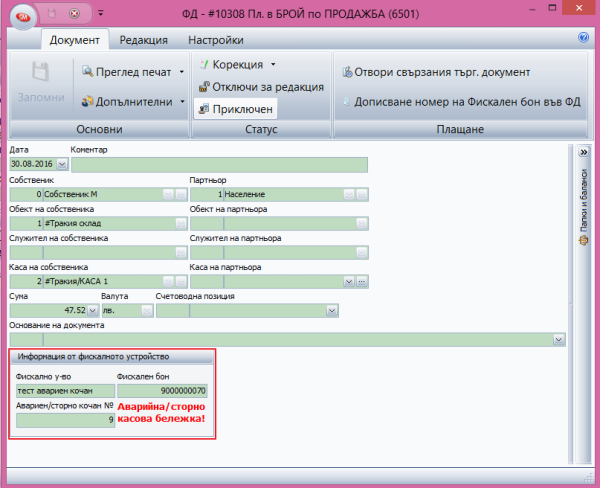Click the Корекция pencil icon

pyautogui.click(x=204, y=64)
